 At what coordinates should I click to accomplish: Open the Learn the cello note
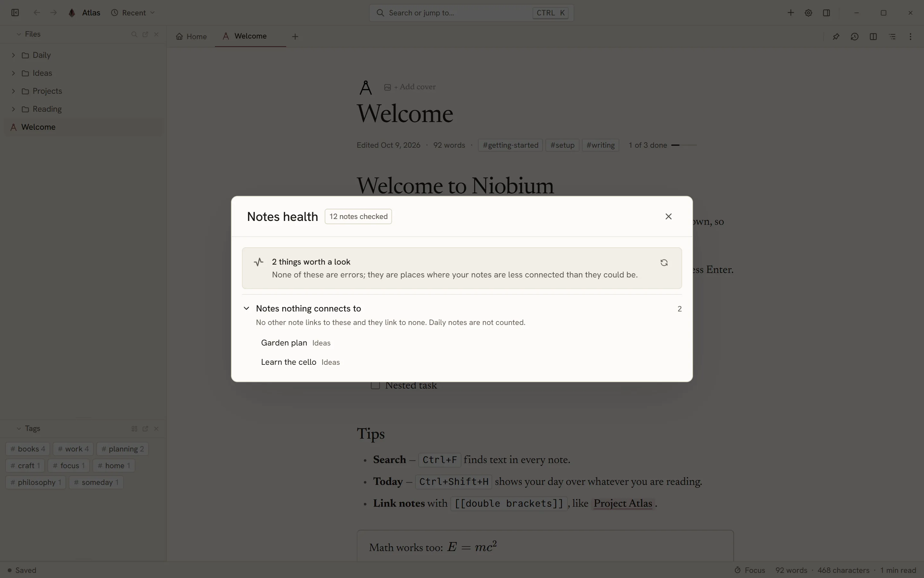coord(289,362)
